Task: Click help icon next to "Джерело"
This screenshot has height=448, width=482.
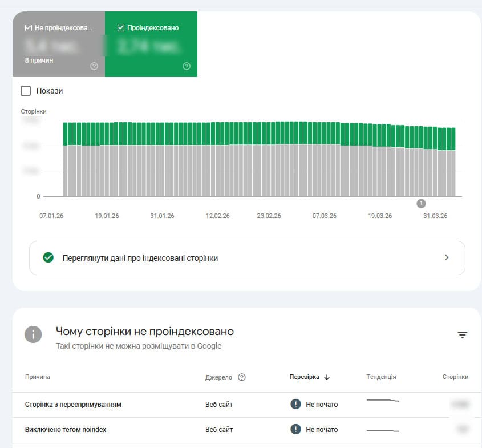Action: pyautogui.click(x=242, y=377)
